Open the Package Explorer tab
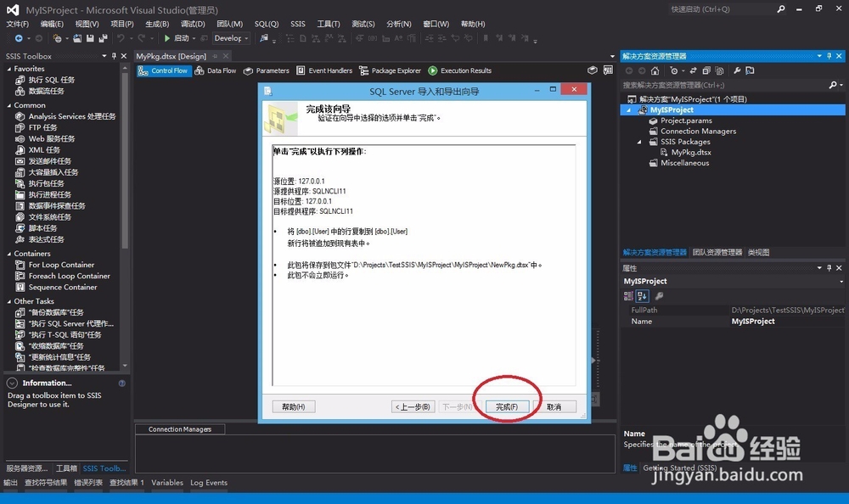This screenshot has height=504, width=849. tap(390, 70)
